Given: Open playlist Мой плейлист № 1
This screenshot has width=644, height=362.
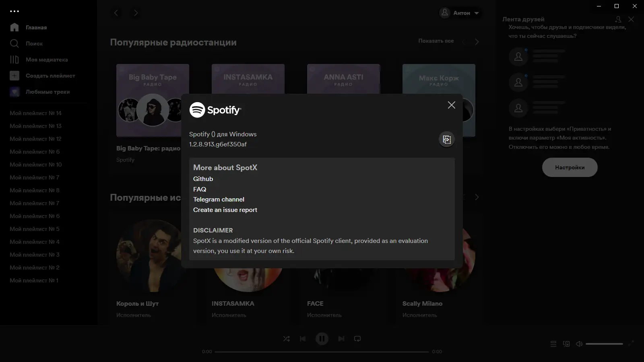Looking at the screenshot, I should point(34,280).
